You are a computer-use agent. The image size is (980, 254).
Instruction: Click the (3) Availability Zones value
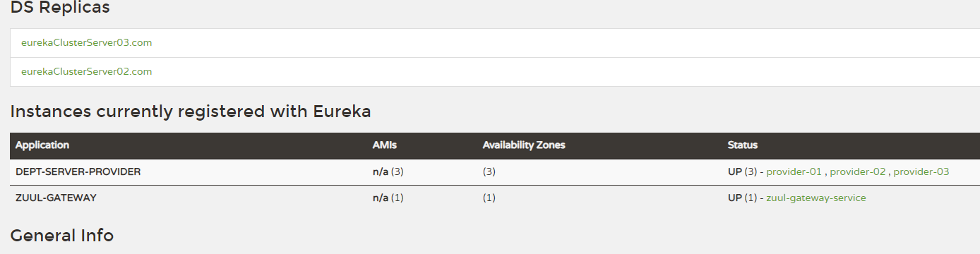point(489,171)
